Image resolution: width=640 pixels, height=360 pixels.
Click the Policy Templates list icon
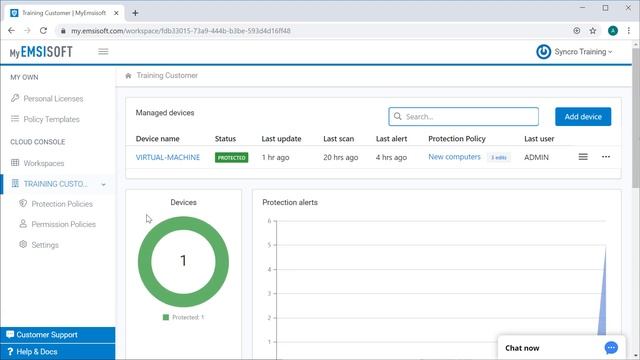click(15, 119)
